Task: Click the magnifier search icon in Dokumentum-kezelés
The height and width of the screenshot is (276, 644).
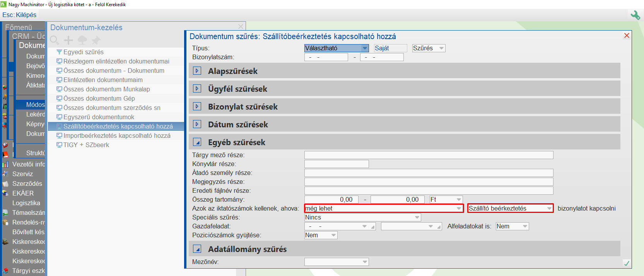Action: point(55,40)
